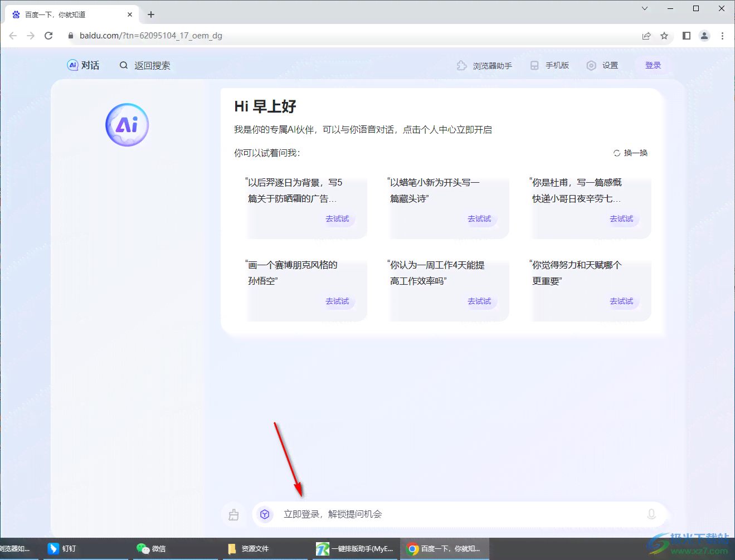Open 设置 settings
Screen dimensions: 735x560
[x=610, y=66]
